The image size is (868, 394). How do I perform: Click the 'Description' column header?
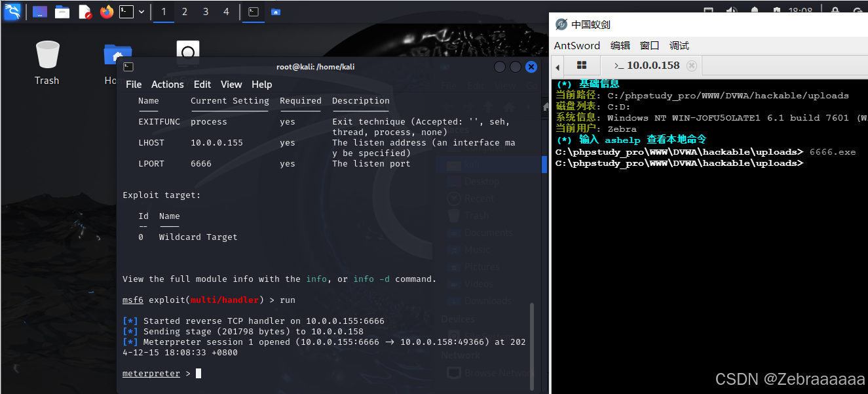[x=361, y=101]
